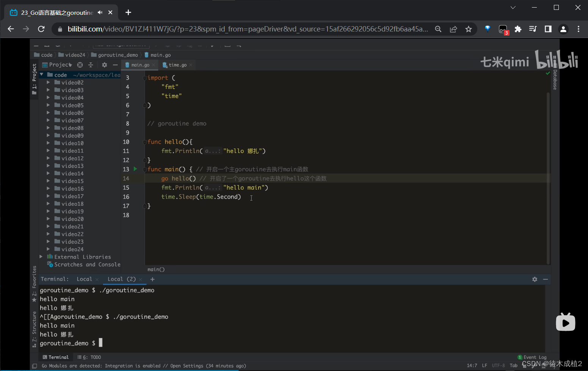Open terminal panel gear settings
This screenshot has height=371, width=588.
535,279
